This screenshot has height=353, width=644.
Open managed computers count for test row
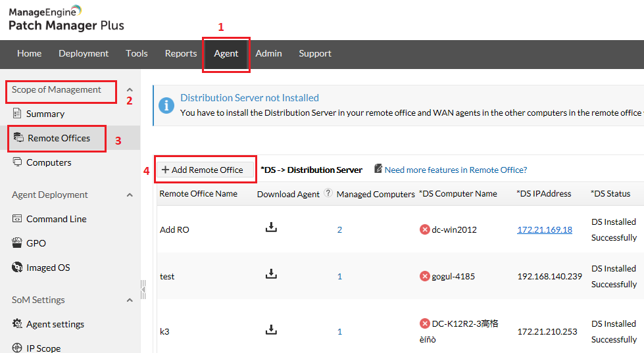pos(339,277)
